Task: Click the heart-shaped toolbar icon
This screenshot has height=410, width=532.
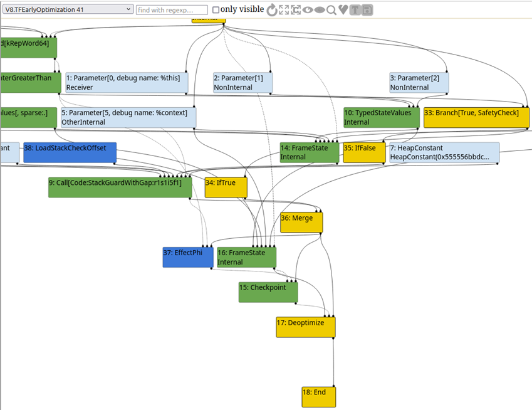Action: point(343,9)
